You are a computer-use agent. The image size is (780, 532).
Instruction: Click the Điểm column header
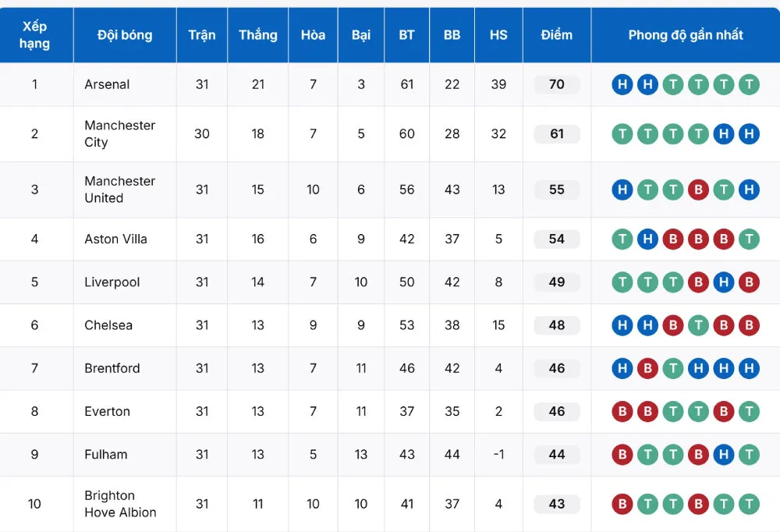point(556,35)
